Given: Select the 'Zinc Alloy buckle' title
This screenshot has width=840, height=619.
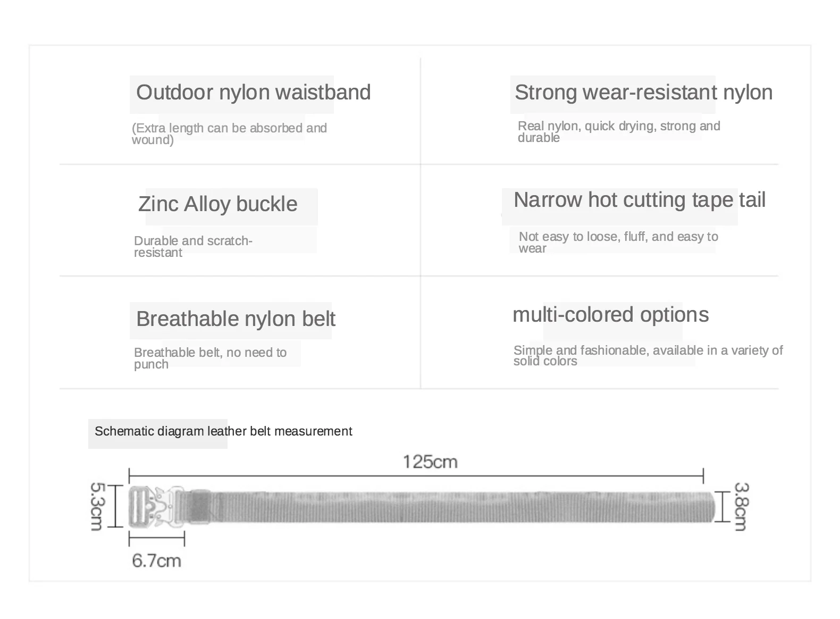Looking at the screenshot, I should (217, 204).
